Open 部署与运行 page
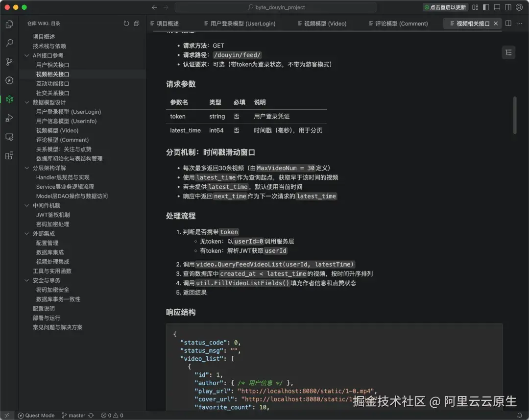The image size is (529, 420). point(47,318)
